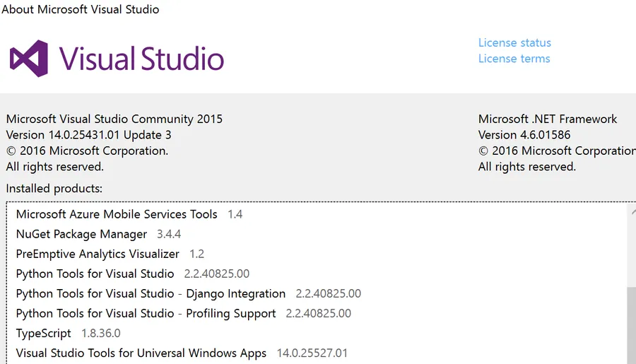Image resolution: width=636 pixels, height=364 pixels.
Task: Click the Version 14.0.25431.01 Update 3 text
Action: [88, 135]
